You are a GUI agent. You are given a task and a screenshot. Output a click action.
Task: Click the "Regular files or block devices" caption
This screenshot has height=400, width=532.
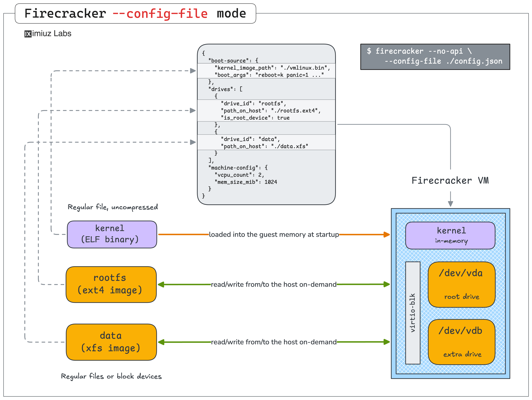tap(111, 376)
